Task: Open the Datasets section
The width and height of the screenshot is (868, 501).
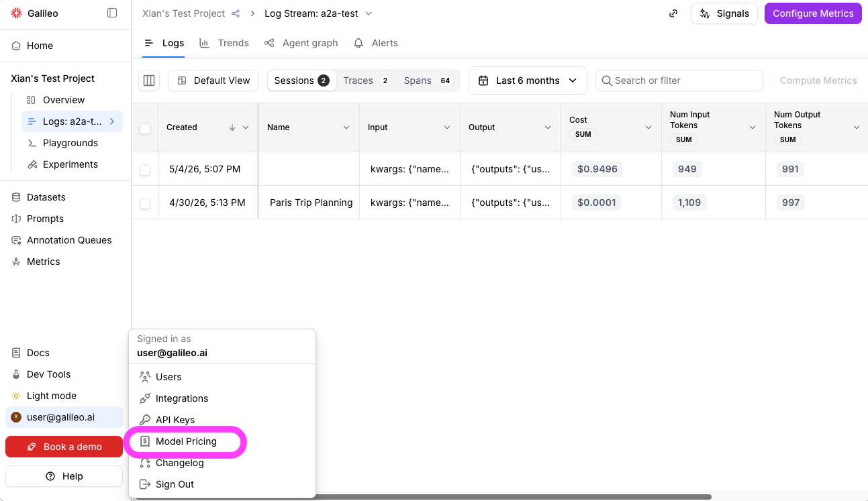Action: 46,197
